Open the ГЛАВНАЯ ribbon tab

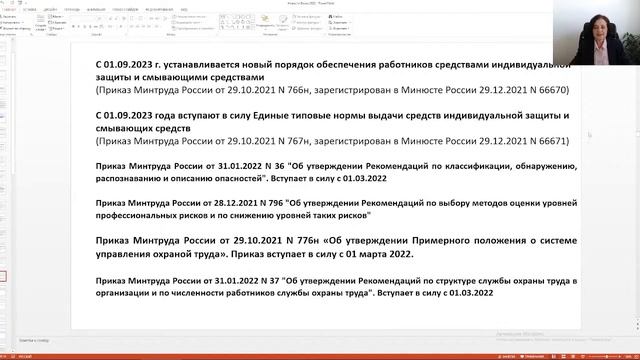tap(9, 9)
